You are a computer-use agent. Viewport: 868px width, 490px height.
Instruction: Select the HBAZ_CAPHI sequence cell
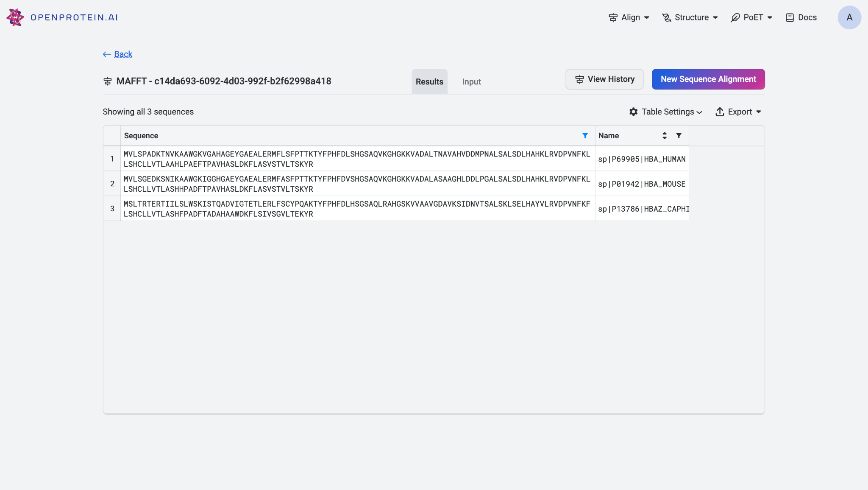pyautogui.click(x=358, y=209)
